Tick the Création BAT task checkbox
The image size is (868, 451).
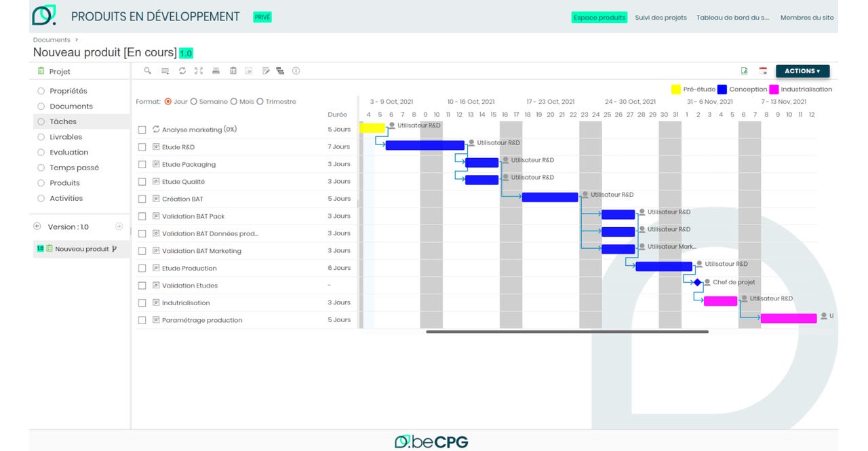[x=142, y=199]
